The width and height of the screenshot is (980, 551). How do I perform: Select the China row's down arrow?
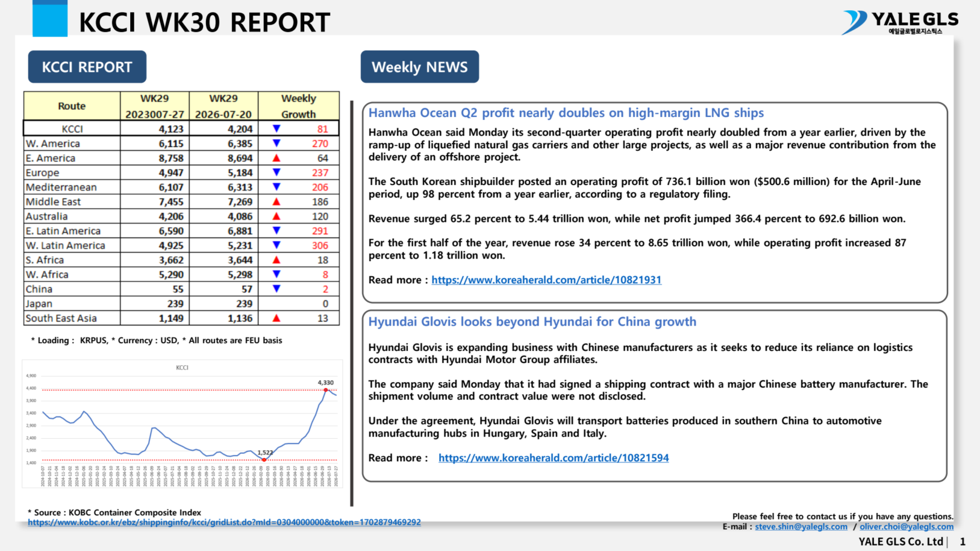coord(276,289)
